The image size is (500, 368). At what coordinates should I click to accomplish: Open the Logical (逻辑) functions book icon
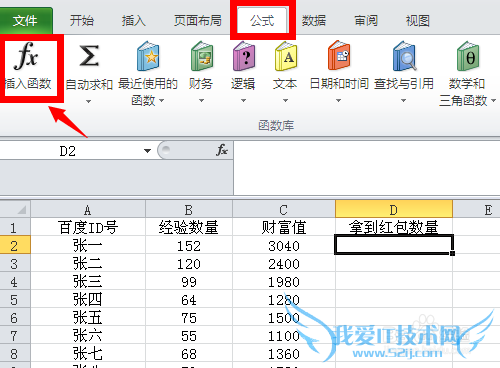[244, 56]
